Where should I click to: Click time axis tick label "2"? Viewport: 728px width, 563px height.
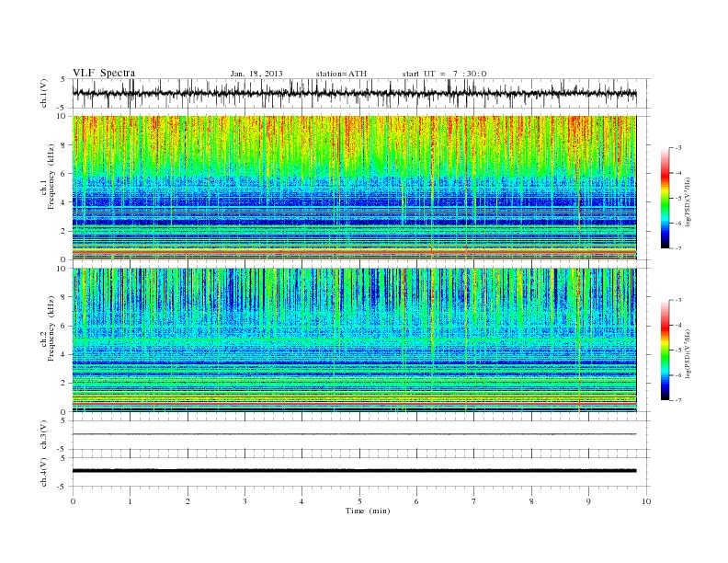188,501
